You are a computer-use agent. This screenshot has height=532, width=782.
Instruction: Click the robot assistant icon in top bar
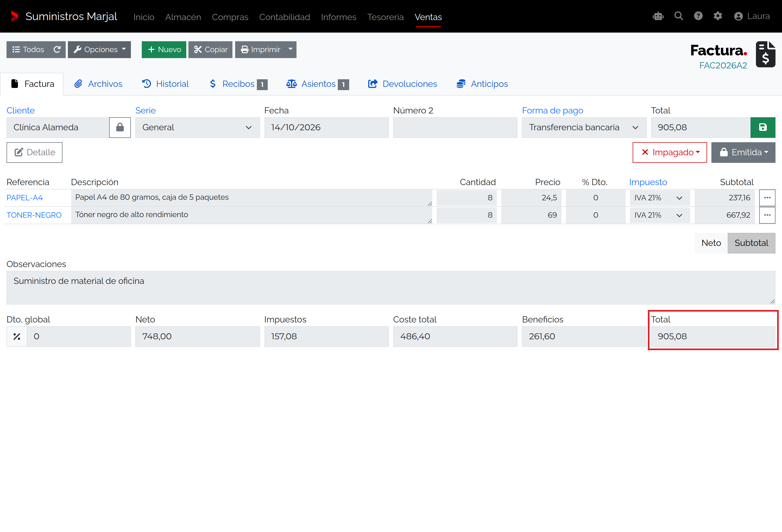pos(658,16)
